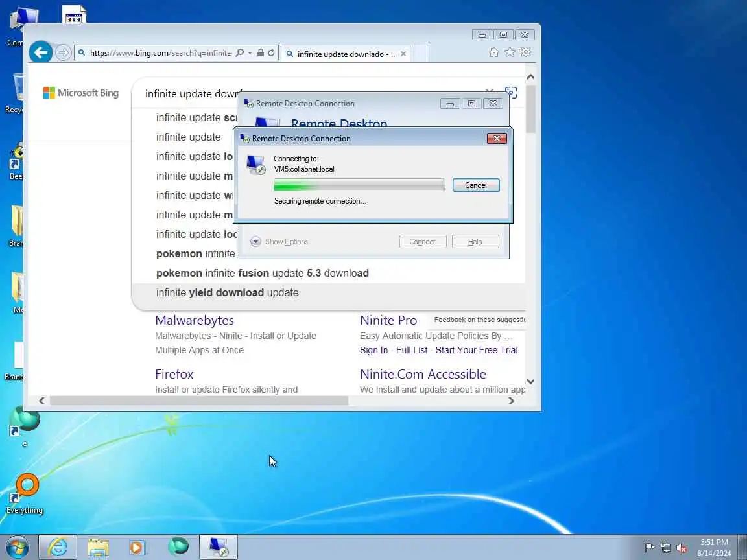Open Windows Media Player on taskbar
The width and height of the screenshot is (747, 560).
[x=137, y=547]
